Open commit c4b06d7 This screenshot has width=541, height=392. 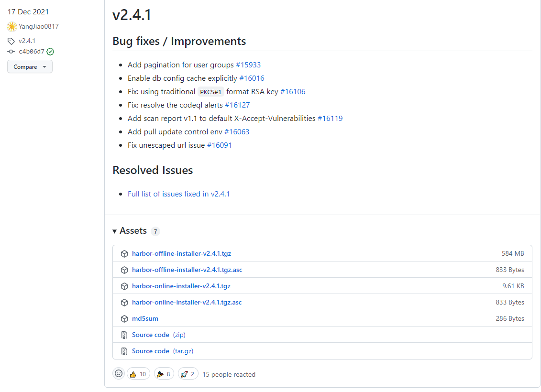pos(32,52)
